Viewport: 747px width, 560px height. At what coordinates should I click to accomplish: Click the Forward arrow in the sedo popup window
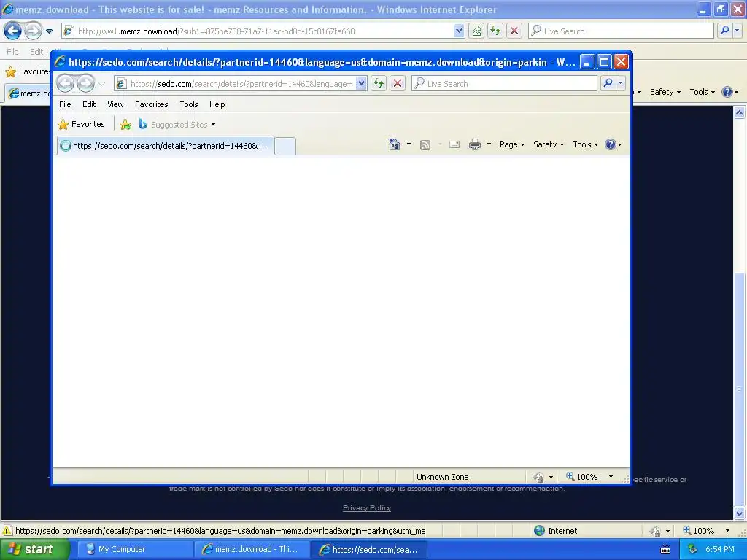pos(86,84)
